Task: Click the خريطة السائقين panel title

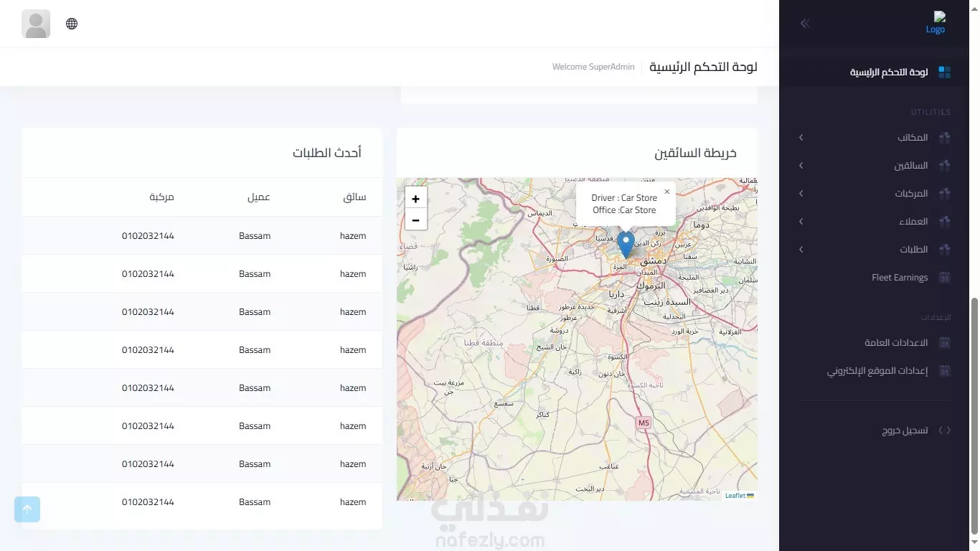Action: [x=695, y=153]
